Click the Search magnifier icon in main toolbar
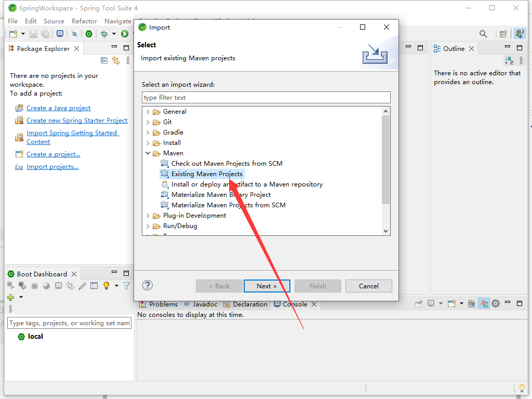The image size is (532, 399). pyautogui.click(x=483, y=34)
